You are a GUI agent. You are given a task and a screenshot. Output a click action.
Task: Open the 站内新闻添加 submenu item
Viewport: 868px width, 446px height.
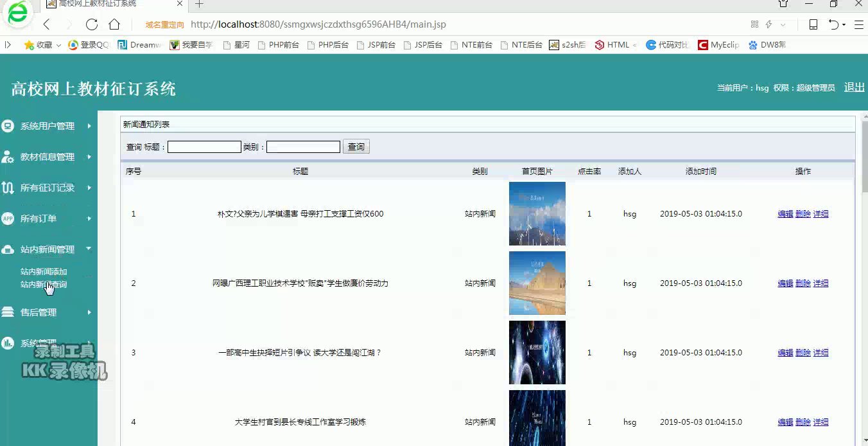(44, 271)
